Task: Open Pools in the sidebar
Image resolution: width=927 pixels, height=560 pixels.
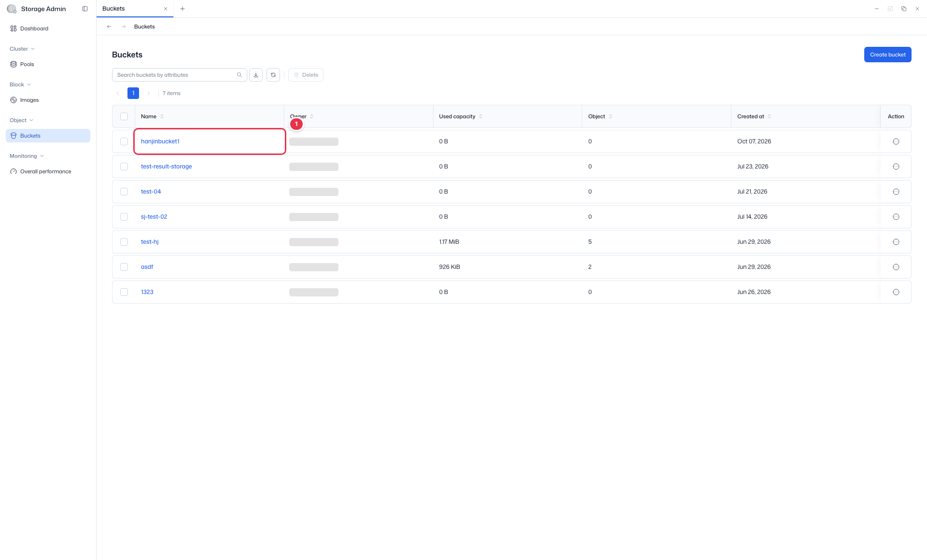Action: tap(48, 64)
